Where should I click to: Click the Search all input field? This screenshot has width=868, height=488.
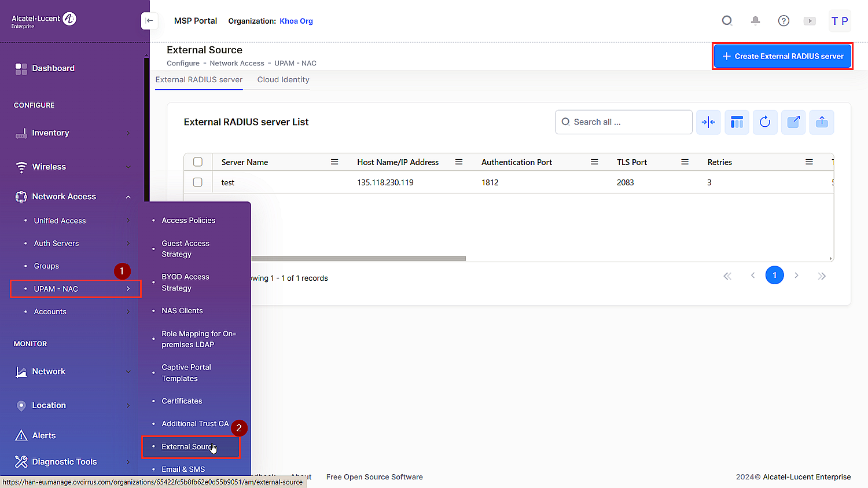click(x=624, y=122)
